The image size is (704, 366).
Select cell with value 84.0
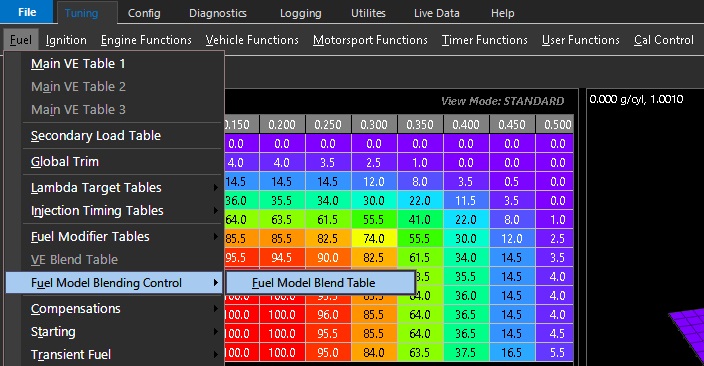pyautogui.click(x=374, y=353)
